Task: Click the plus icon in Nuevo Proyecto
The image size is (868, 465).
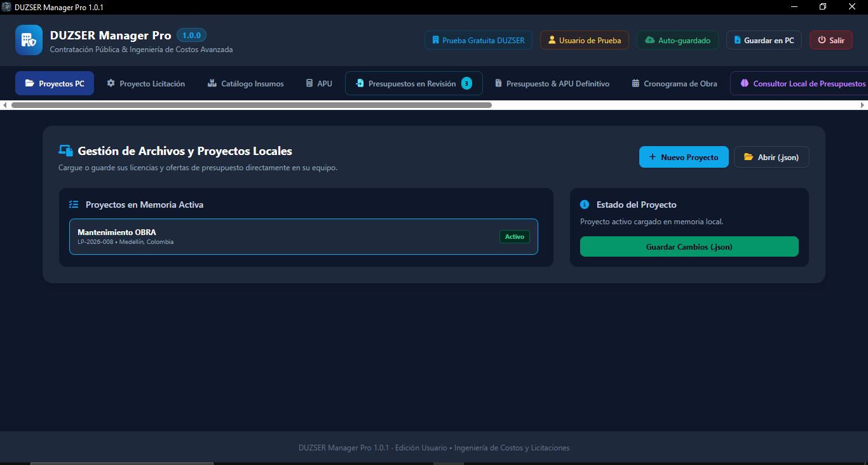Action: (x=652, y=157)
